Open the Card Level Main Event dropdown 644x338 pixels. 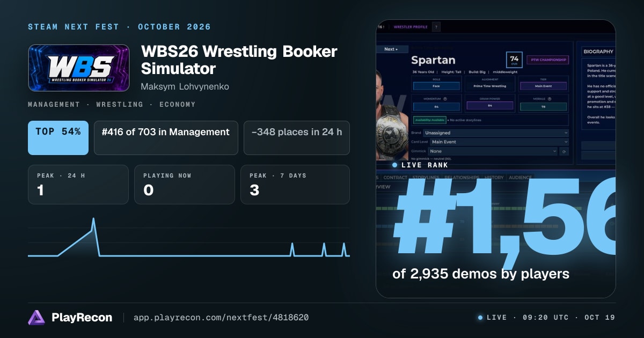pos(499,142)
